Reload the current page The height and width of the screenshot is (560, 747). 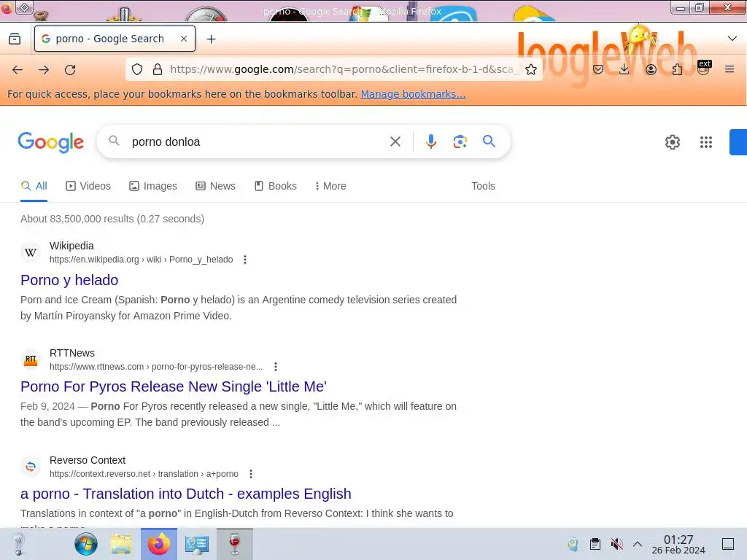70,69
